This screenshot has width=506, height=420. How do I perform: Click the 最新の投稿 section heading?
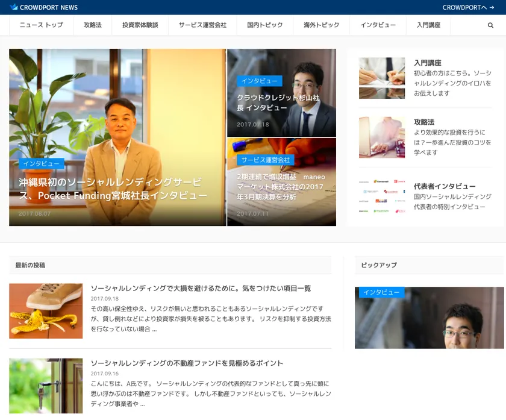click(x=30, y=265)
